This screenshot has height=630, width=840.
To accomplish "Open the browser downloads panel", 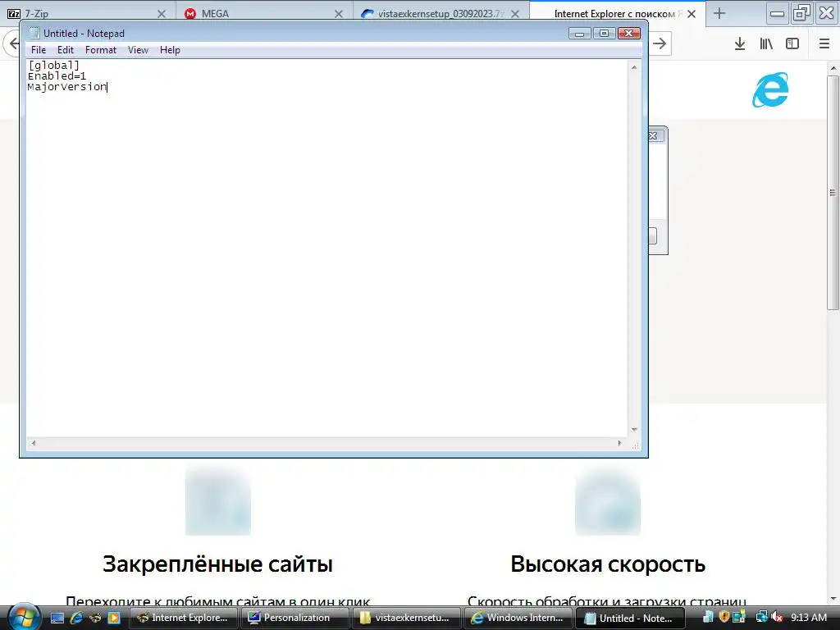I will click(x=740, y=43).
